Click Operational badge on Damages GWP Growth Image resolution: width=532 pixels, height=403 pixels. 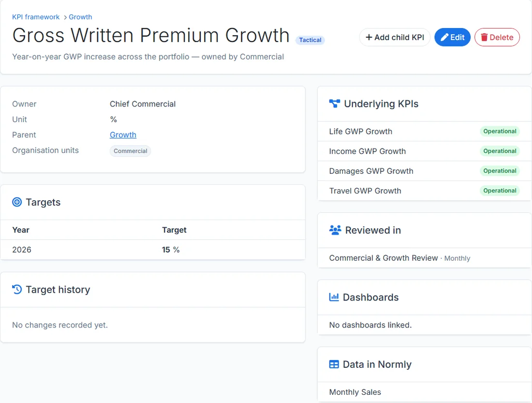[x=500, y=171]
